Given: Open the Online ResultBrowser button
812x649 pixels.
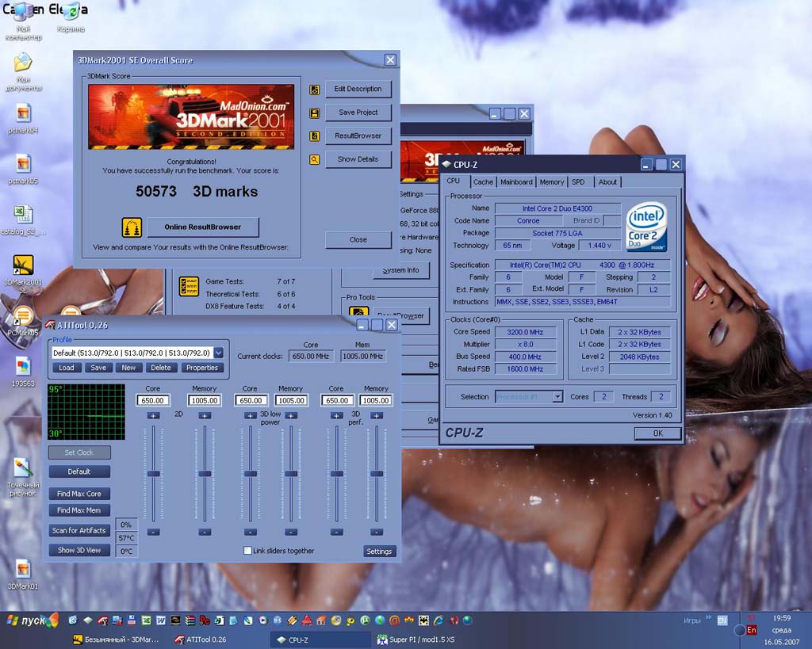Looking at the screenshot, I should pos(203,227).
